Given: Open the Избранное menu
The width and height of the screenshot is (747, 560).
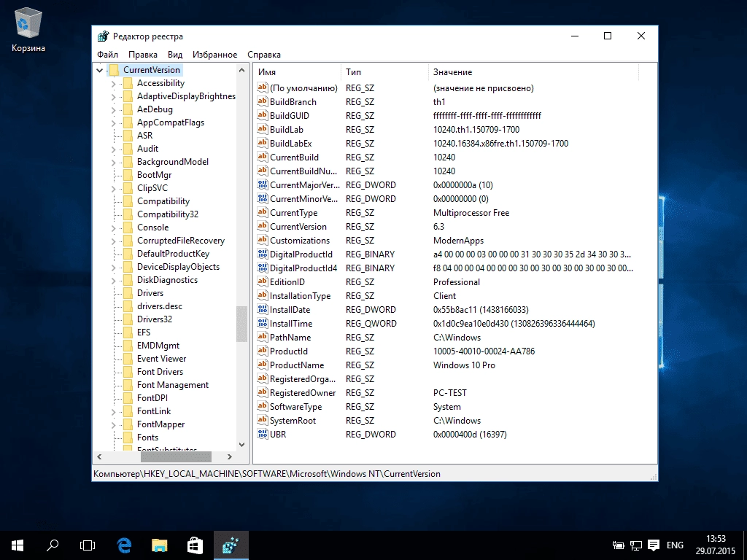Looking at the screenshot, I should click(215, 54).
